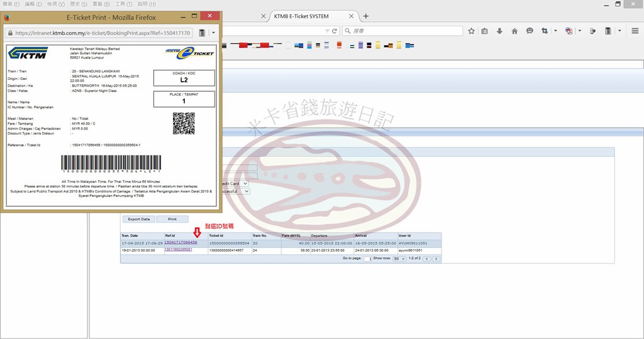Go to next page of results

pos(436,259)
